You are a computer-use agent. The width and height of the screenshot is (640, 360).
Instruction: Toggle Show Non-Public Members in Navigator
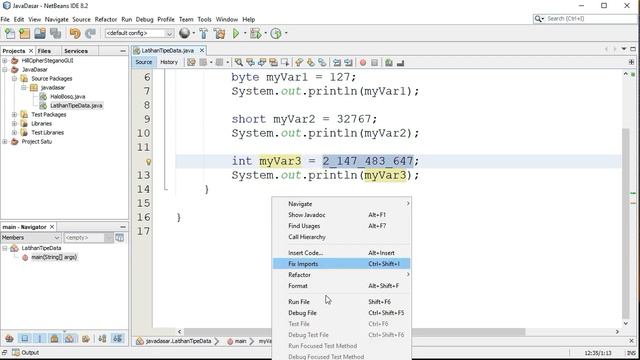click(54, 338)
